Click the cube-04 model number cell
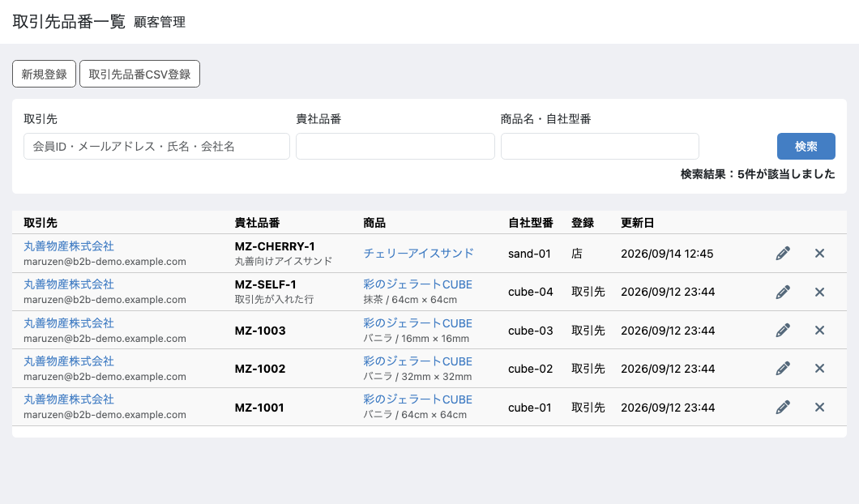The image size is (859, 504). click(x=530, y=292)
